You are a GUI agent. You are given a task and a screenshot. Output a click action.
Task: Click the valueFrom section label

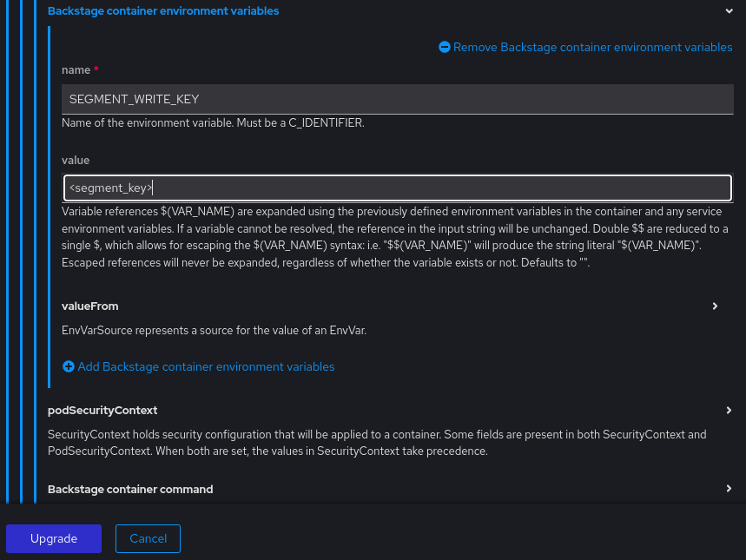(x=90, y=306)
